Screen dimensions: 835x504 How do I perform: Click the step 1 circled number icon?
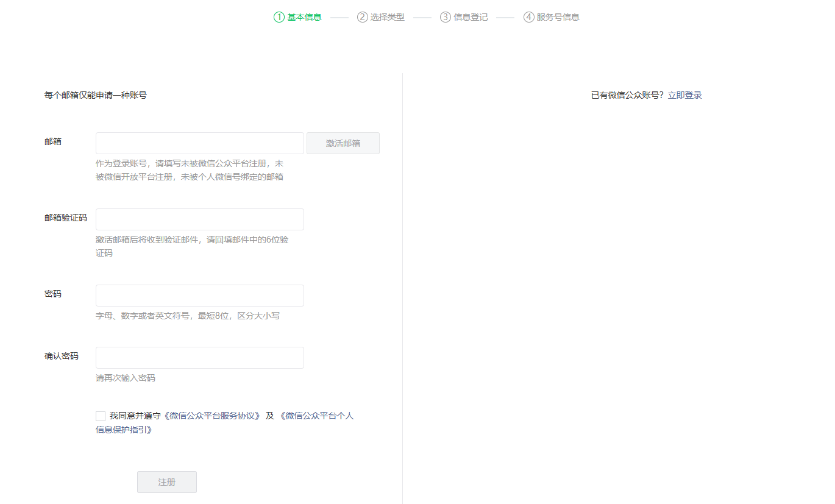point(279,17)
